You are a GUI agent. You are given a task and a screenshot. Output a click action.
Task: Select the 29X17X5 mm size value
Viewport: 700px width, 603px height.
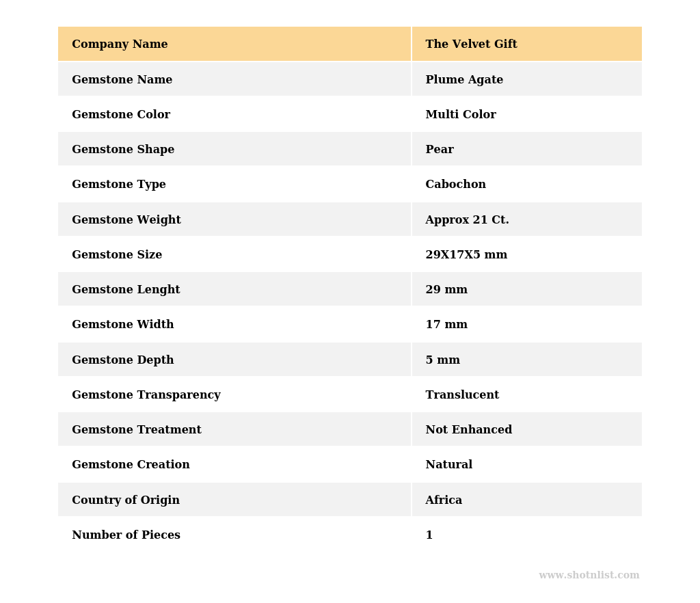point(466,255)
